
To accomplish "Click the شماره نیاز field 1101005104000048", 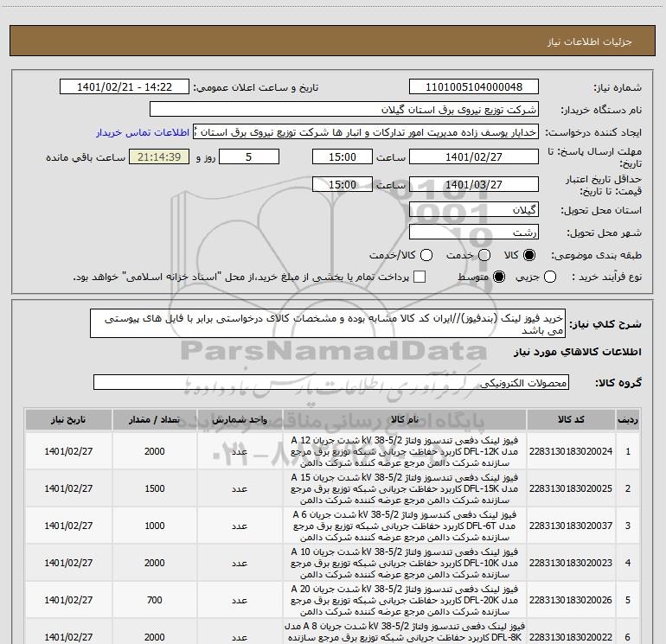I will coord(474,87).
